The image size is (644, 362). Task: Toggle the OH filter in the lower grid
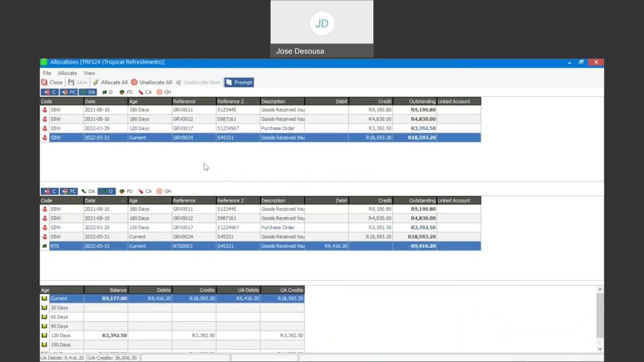tap(164, 191)
